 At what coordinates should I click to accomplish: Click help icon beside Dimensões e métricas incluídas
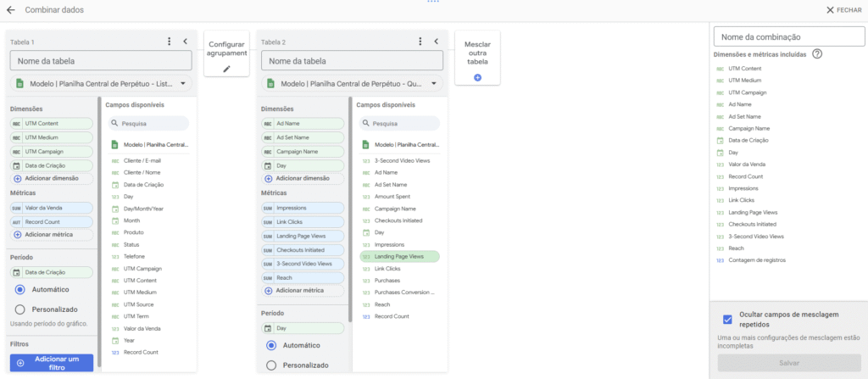click(x=817, y=54)
